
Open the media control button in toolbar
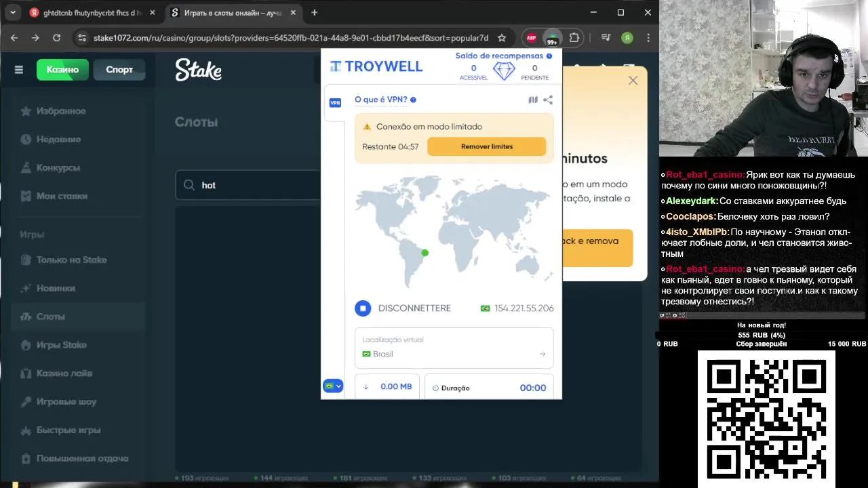(606, 38)
